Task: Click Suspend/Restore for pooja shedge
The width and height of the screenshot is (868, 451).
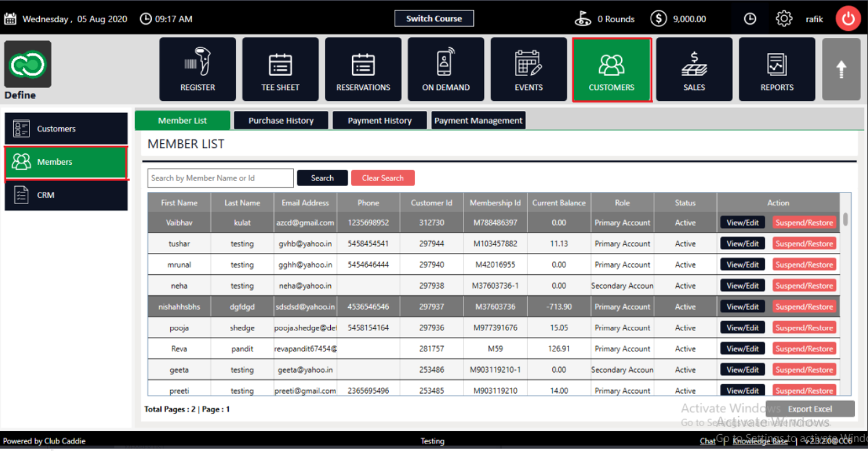Action: click(x=804, y=328)
